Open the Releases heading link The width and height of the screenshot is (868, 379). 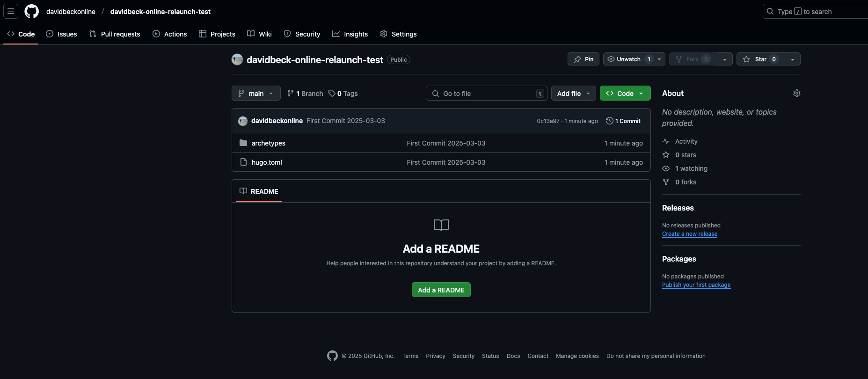(678, 208)
